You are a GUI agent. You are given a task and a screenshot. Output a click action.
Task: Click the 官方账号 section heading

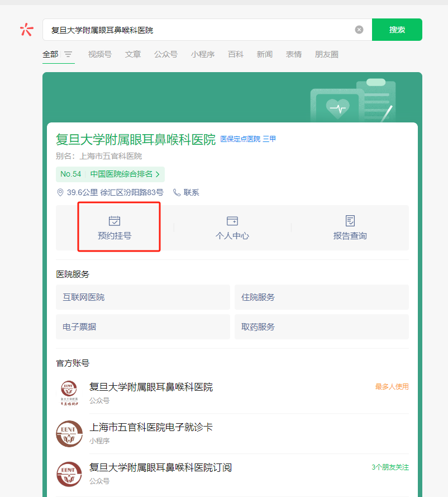point(73,363)
